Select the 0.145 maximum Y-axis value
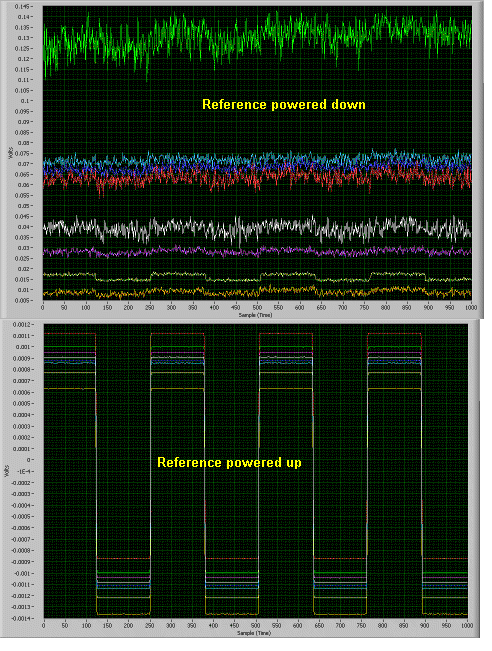Screen dimensions: 492x651 (x=22, y=7)
